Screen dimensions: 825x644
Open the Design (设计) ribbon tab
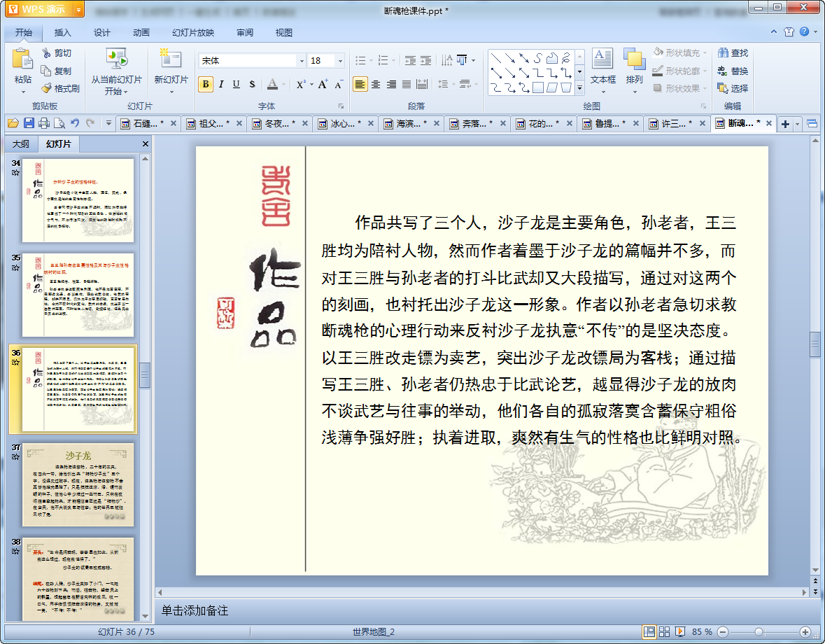tap(102, 33)
